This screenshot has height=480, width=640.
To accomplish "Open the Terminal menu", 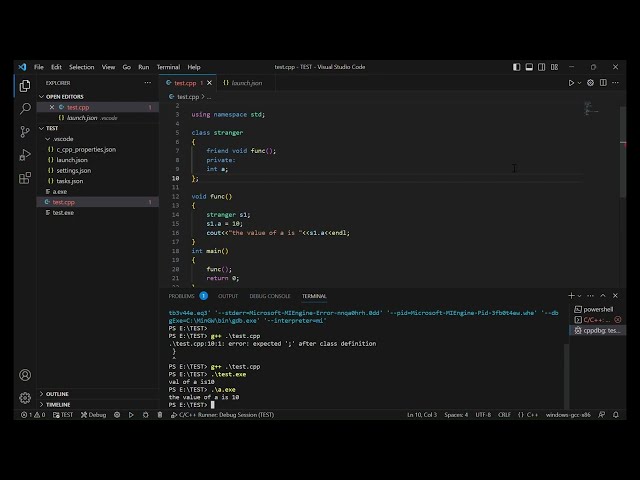I will 168,67.
